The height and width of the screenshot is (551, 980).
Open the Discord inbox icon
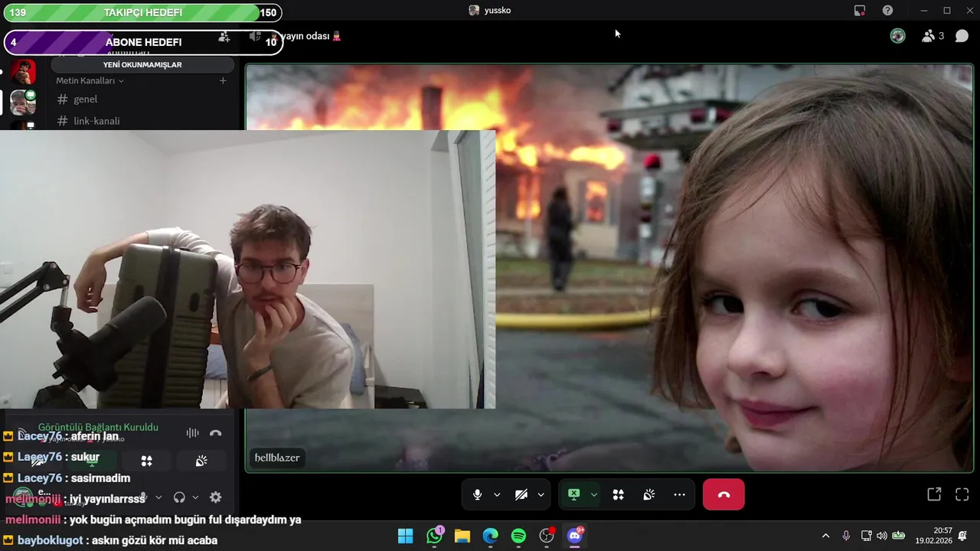860,11
